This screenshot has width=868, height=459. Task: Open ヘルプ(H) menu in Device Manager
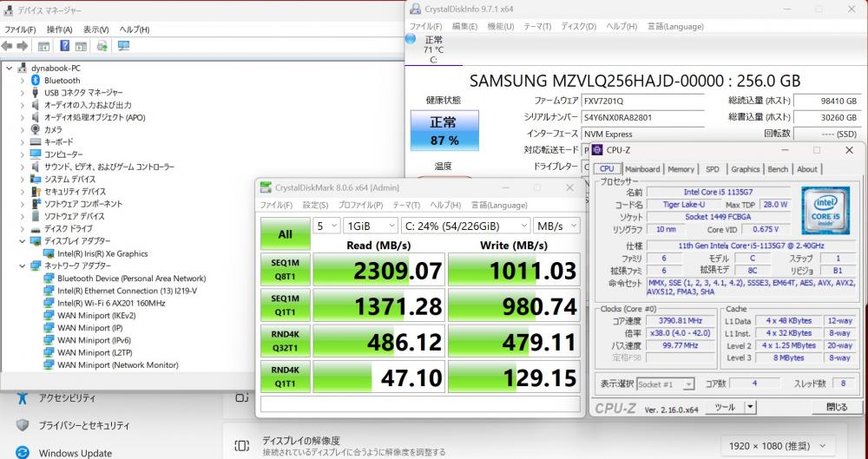[x=135, y=30]
